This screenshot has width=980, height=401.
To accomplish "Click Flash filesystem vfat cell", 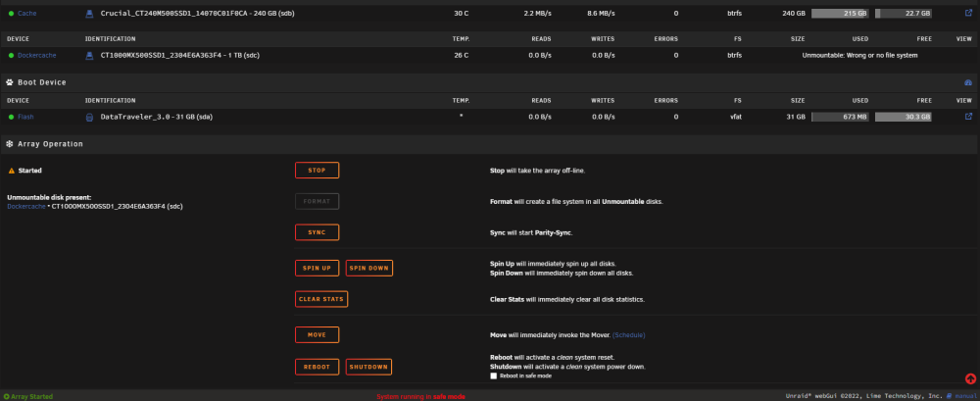I will point(736,117).
